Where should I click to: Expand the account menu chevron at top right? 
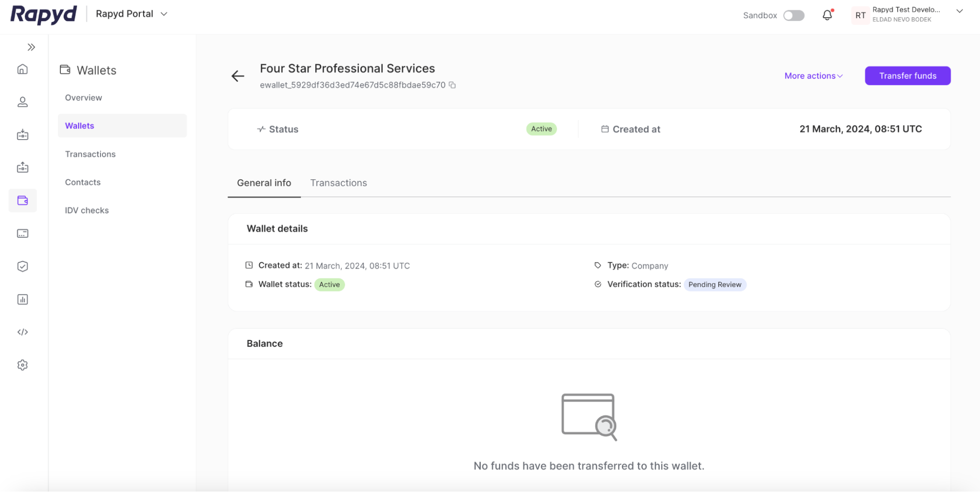[x=959, y=12]
